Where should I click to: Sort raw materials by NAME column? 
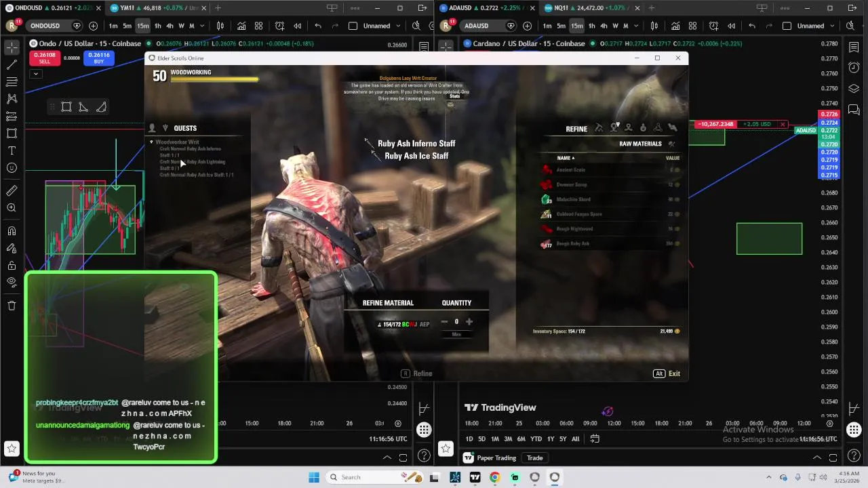pyautogui.click(x=565, y=158)
